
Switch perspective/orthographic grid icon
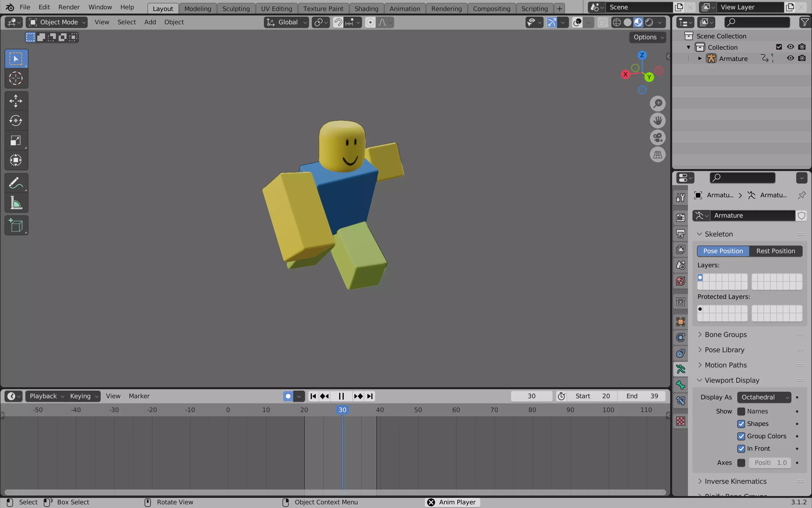(657, 155)
